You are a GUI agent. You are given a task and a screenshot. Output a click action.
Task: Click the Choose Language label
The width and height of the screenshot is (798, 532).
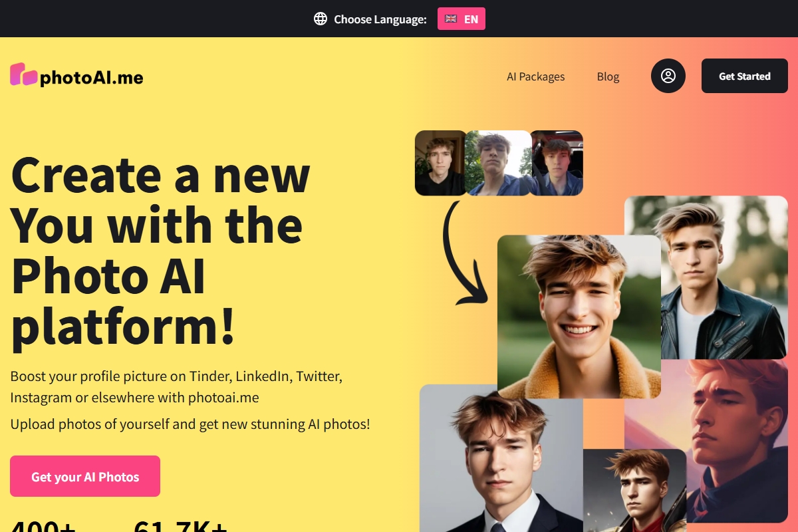click(x=380, y=19)
